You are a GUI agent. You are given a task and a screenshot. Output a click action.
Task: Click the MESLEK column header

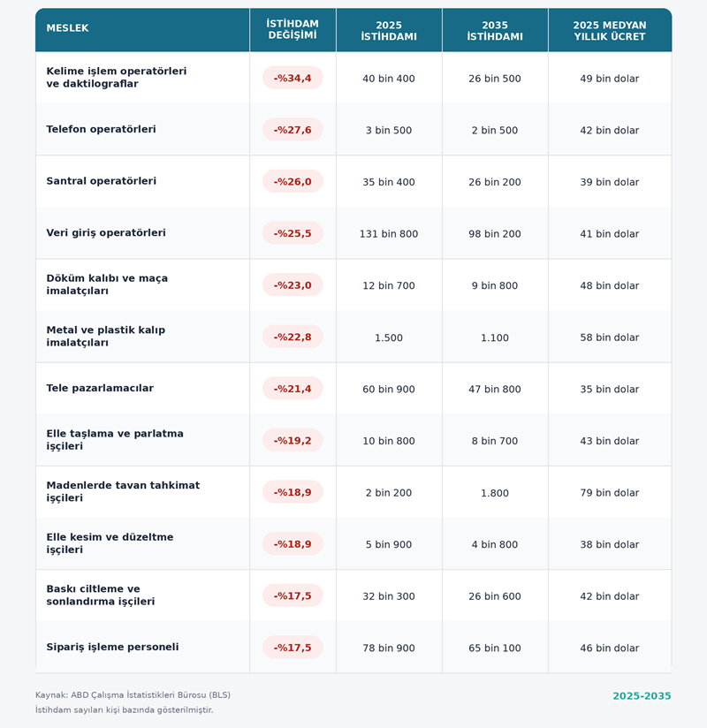(67, 28)
